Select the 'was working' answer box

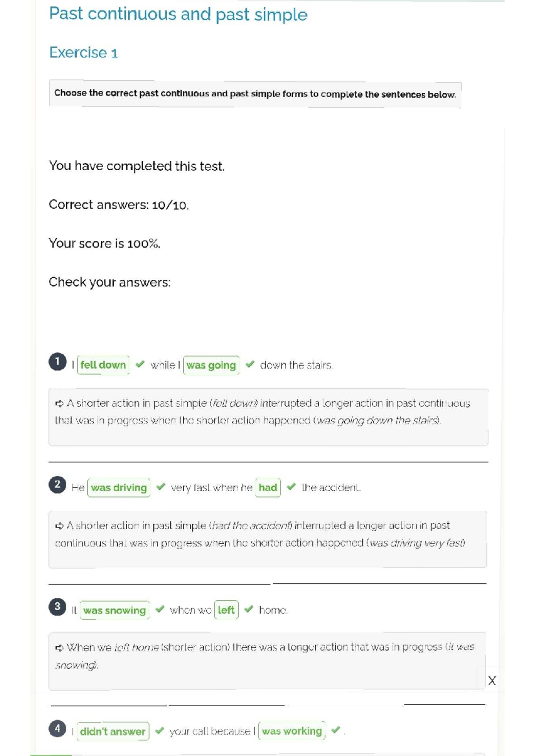tap(292, 731)
